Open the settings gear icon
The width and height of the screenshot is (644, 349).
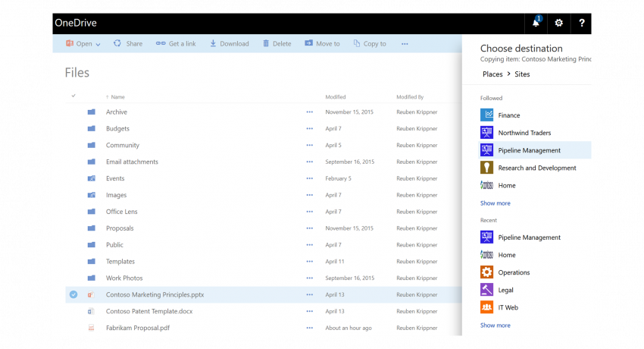coord(558,23)
